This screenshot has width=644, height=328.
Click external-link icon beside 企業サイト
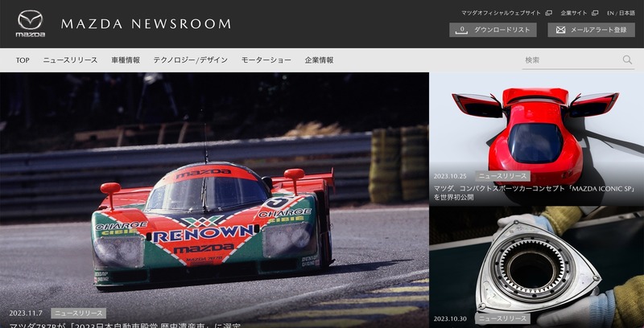click(595, 13)
